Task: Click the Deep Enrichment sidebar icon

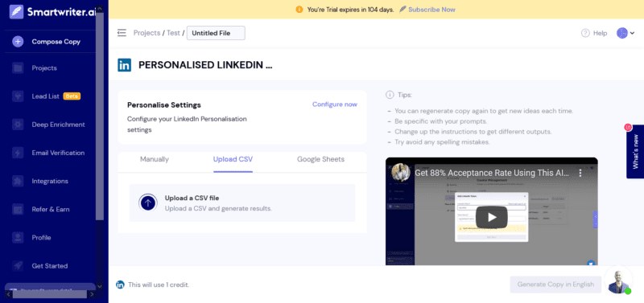Action: tap(18, 125)
